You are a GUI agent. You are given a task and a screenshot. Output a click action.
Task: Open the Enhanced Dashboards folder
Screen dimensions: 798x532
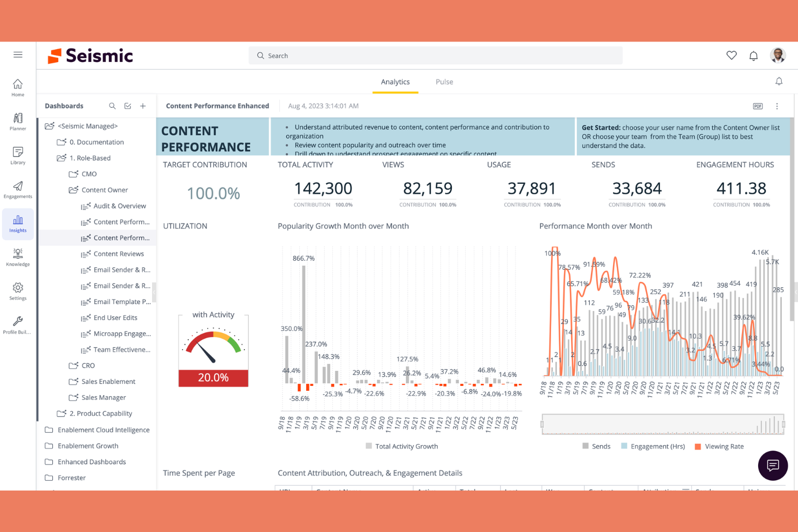[x=86, y=462]
